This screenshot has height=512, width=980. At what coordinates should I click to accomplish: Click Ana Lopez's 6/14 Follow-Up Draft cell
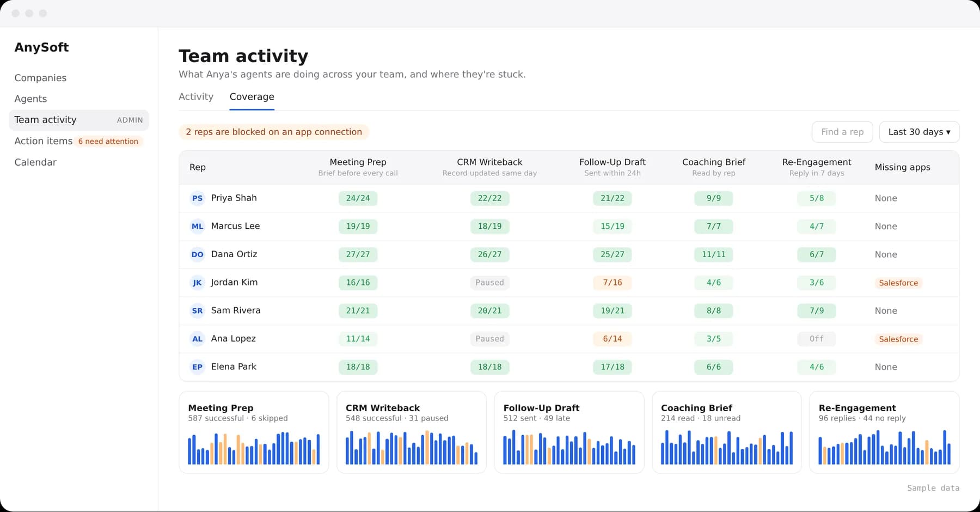point(612,339)
